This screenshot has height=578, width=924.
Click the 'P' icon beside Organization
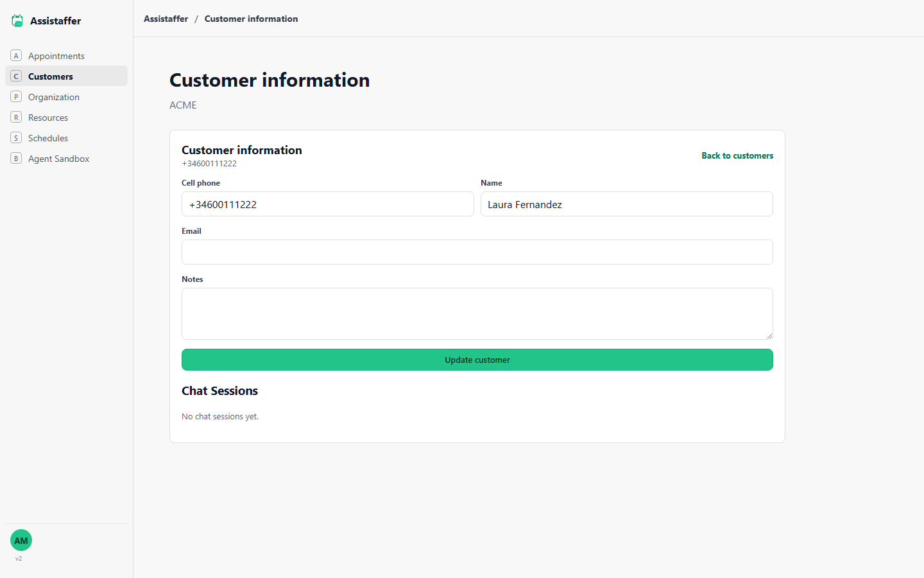point(16,97)
